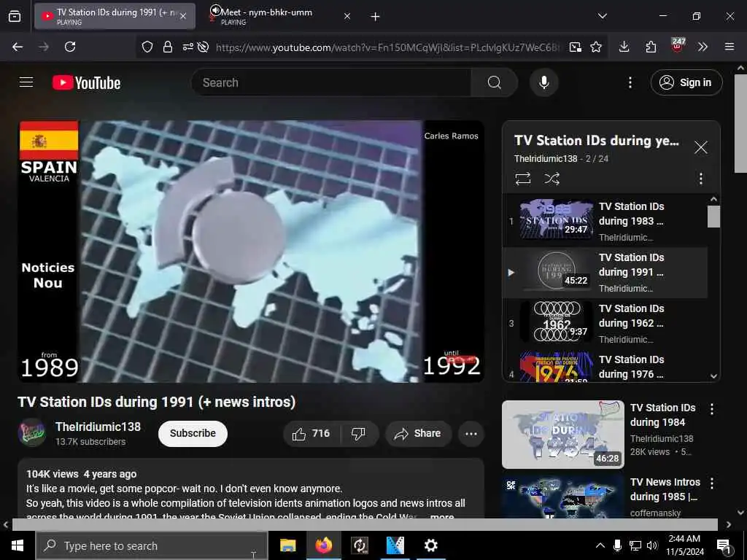Screen dimensions: 747x560
Task: Click the YouTube search magnifier button
Action: click(494, 82)
